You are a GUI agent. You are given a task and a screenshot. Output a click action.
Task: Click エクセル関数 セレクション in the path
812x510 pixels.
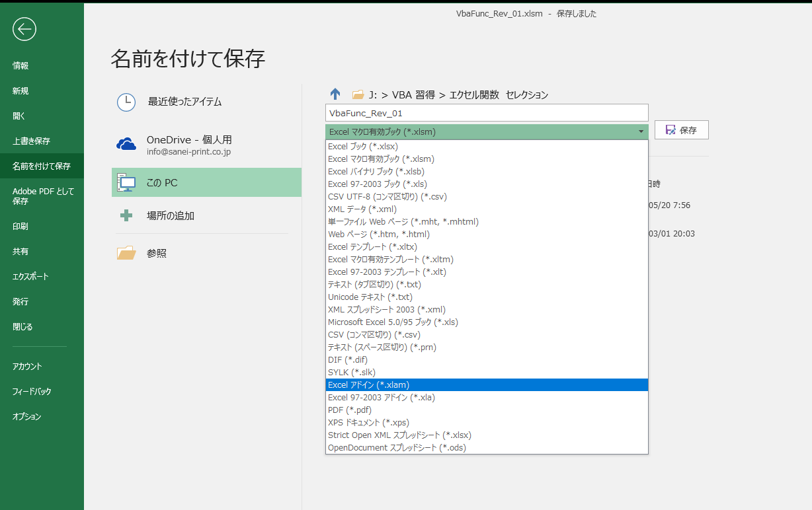(499, 94)
